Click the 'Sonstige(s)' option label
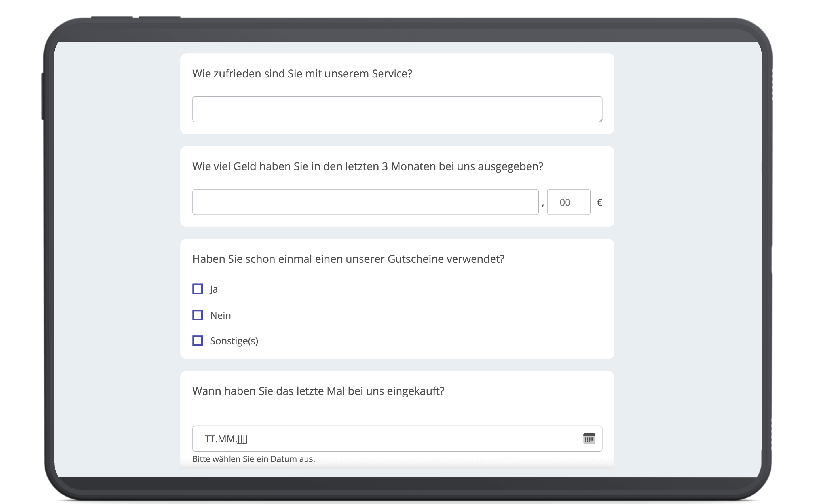The image size is (816, 504). coord(234,341)
